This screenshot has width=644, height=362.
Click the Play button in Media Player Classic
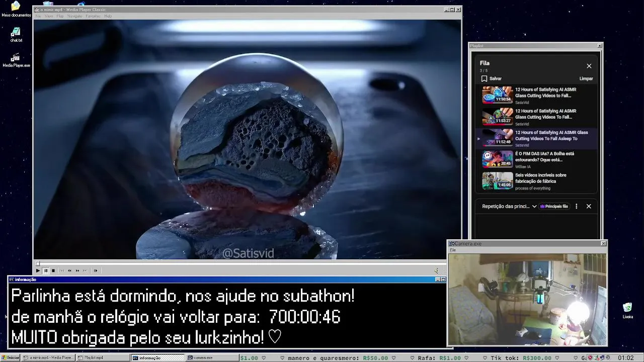point(38,270)
